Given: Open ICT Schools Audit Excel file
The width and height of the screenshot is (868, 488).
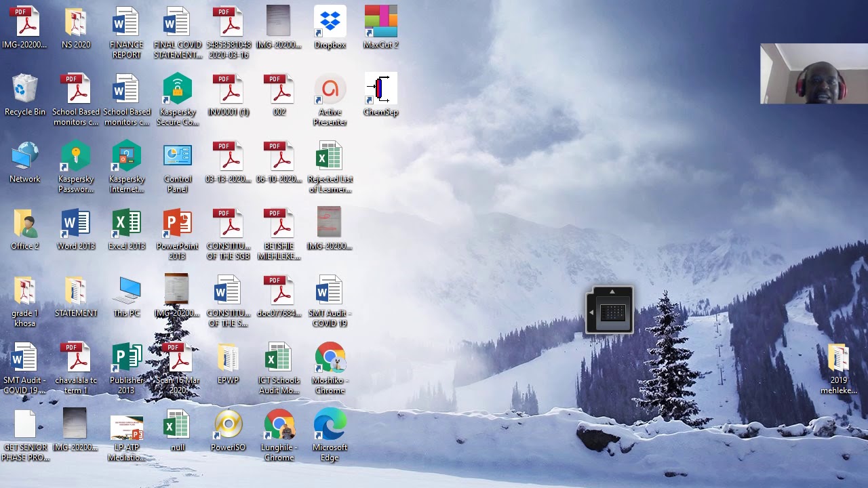Looking at the screenshot, I should pyautogui.click(x=279, y=368).
